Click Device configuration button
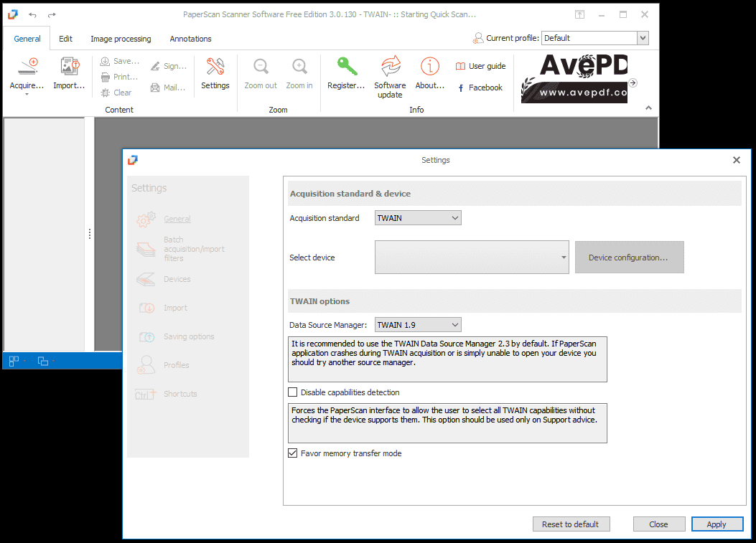The width and height of the screenshot is (756, 543). [629, 258]
